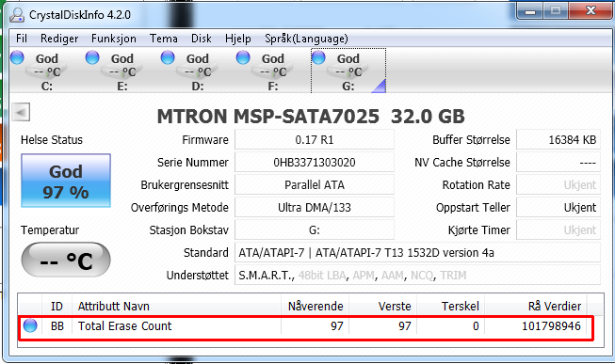Viewport: 615px width, 364px height.
Task: Click the serial number field 0HB3371303020
Action: pos(315,162)
